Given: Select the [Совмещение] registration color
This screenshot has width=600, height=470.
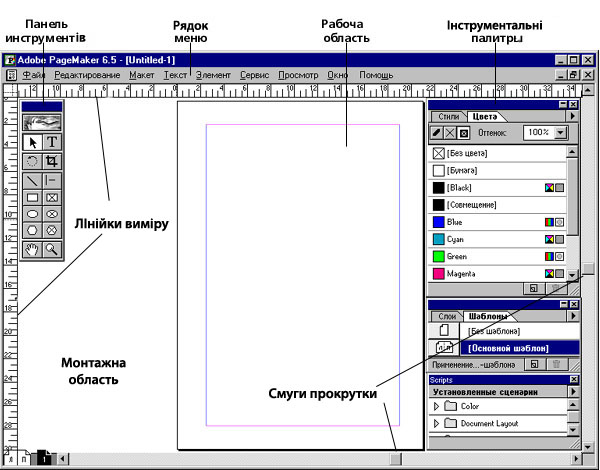Looking at the screenshot, I should pyautogui.click(x=497, y=205).
